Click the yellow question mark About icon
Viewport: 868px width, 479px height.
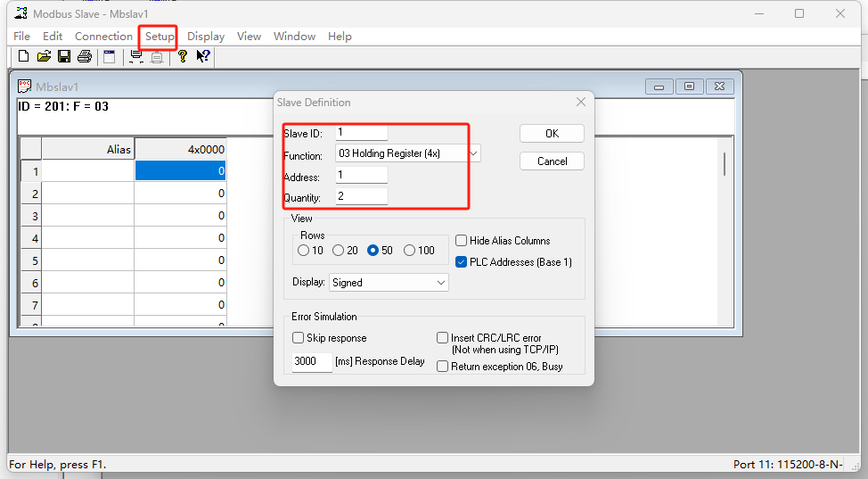[x=183, y=57]
